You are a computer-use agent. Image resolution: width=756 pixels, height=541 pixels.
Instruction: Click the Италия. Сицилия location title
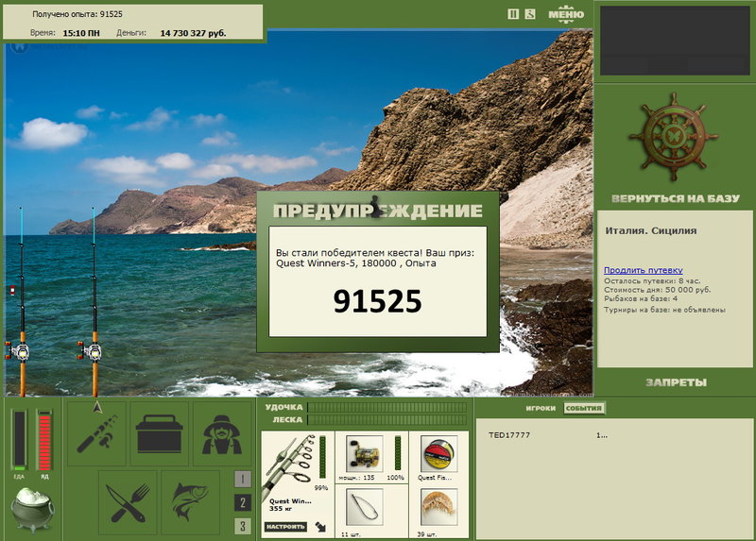(651, 230)
